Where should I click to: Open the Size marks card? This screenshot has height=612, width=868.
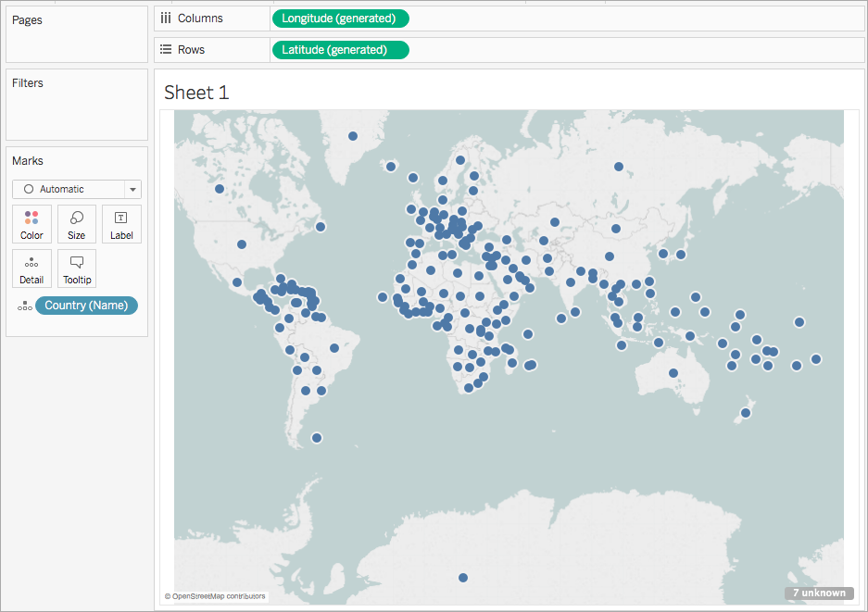(x=76, y=224)
